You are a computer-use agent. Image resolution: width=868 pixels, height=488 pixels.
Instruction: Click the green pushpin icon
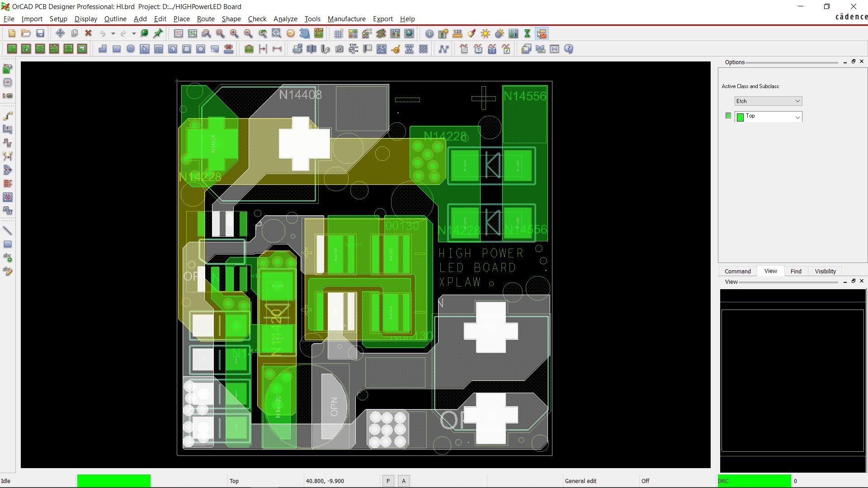158,33
